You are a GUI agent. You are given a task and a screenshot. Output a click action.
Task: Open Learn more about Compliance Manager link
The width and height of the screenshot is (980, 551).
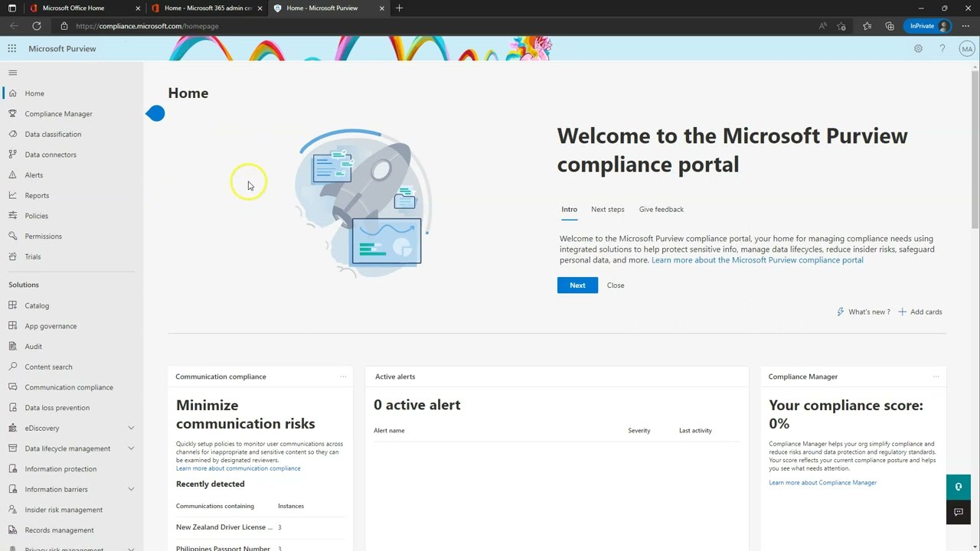(822, 483)
